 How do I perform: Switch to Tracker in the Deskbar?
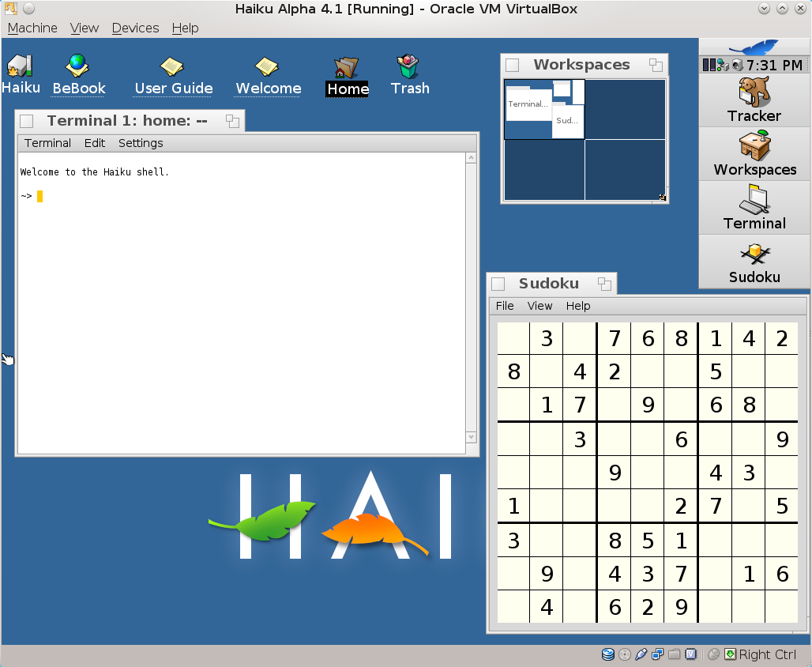(754, 100)
